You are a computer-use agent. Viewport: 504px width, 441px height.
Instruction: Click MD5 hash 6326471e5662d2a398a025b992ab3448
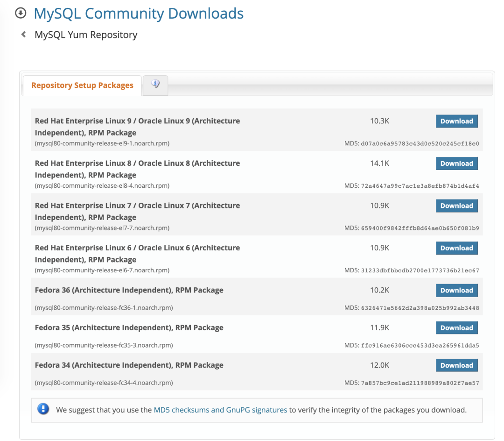(420, 308)
